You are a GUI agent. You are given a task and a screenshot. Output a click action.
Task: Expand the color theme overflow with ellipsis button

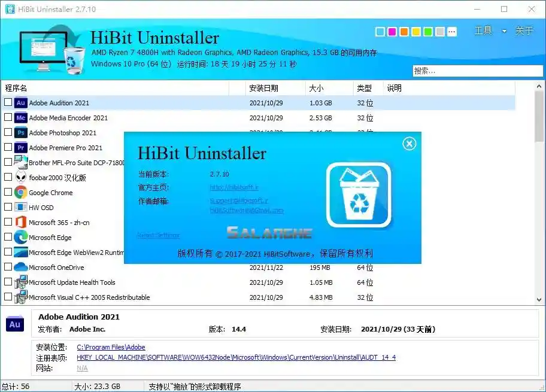coord(452,31)
